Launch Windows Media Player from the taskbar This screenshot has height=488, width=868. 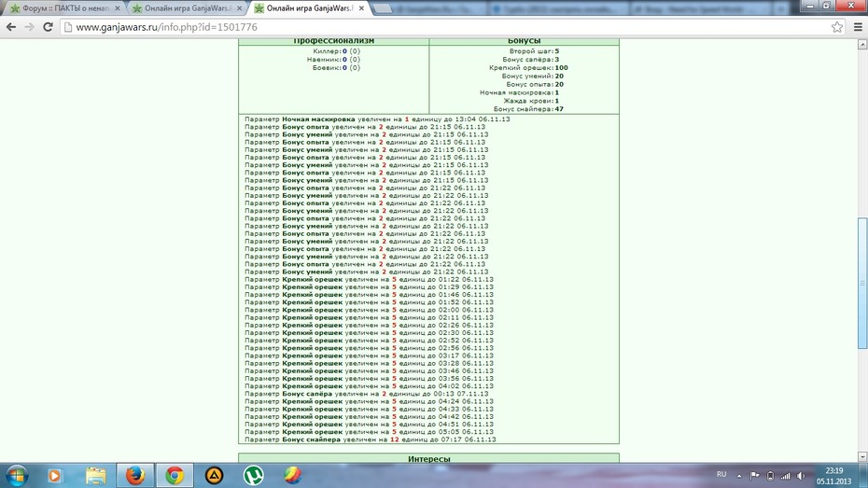tap(54, 475)
